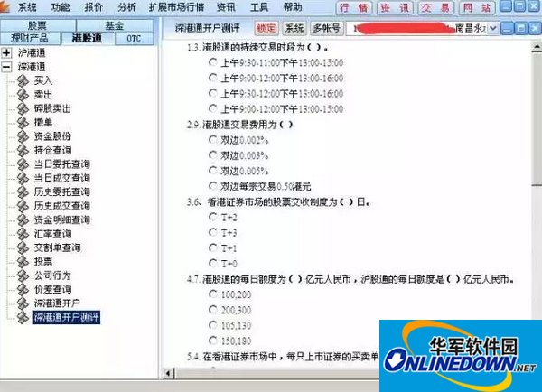Open the 功能 menu
542x392 pixels.
pos(61,7)
